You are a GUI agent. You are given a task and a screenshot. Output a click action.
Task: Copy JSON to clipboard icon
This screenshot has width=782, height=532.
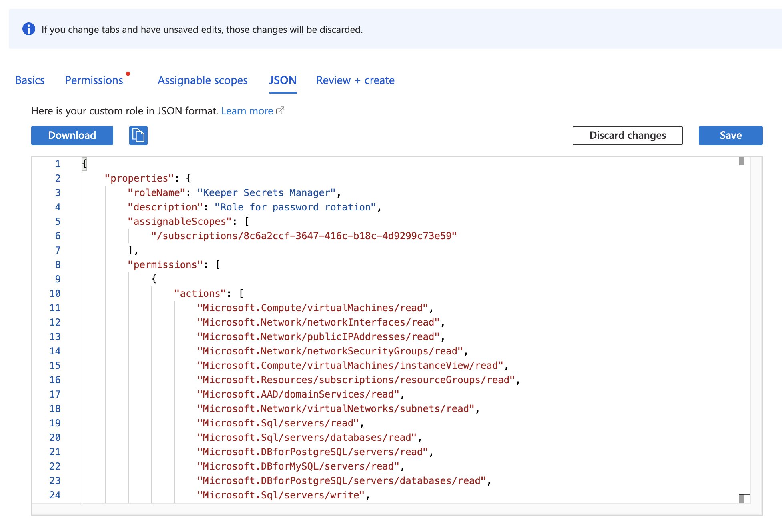tap(138, 136)
